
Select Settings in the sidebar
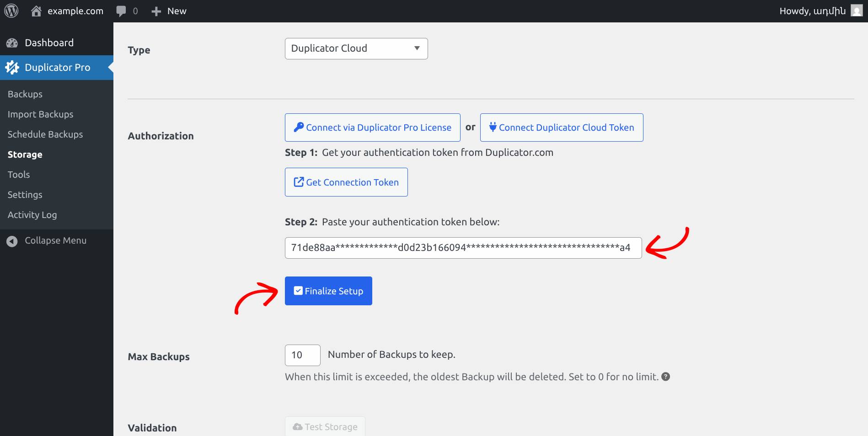[x=25, y=195]
